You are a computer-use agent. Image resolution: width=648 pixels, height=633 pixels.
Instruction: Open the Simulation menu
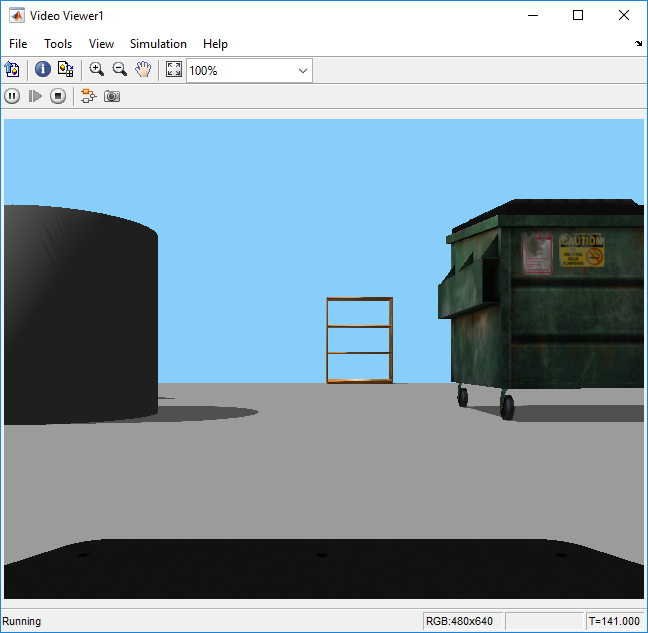coord(158,44)
